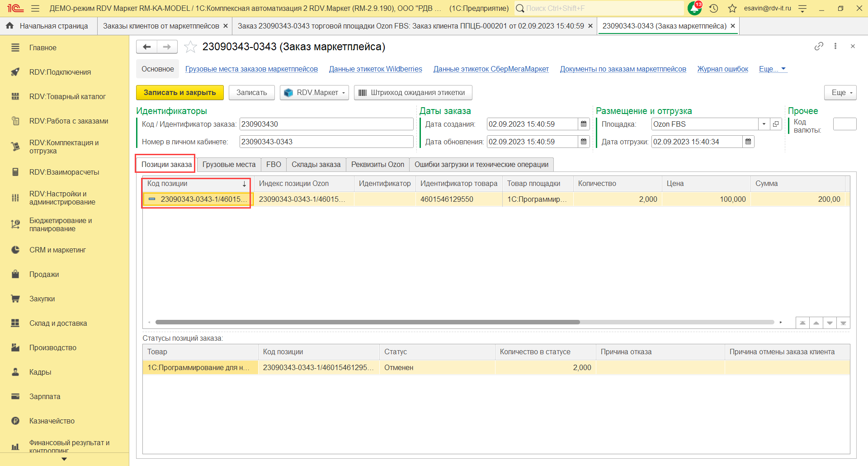Add to favorites using title bar star
The image size is (868, 466).
coord(732,8)
